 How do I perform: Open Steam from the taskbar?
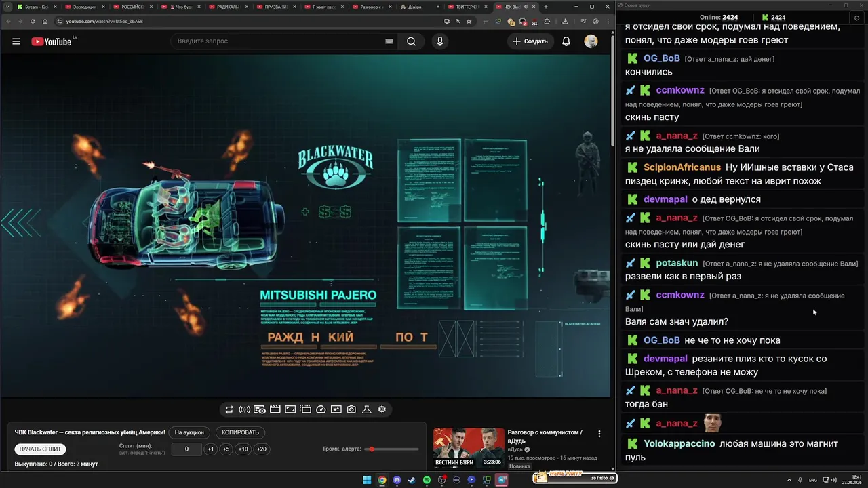(412, 480)
